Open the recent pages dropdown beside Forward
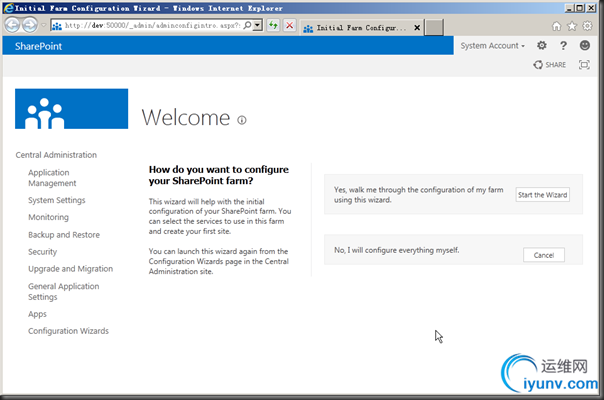604x400 pixels. 44,25
